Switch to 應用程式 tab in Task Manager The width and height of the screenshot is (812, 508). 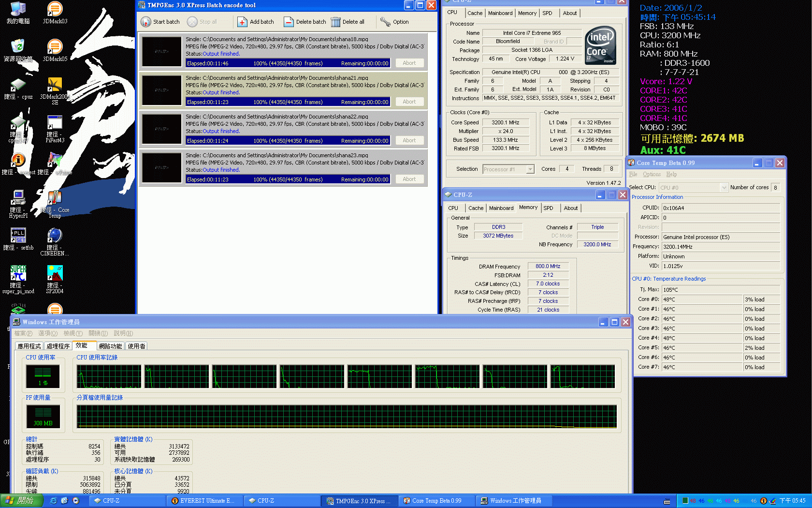[29, 346]
